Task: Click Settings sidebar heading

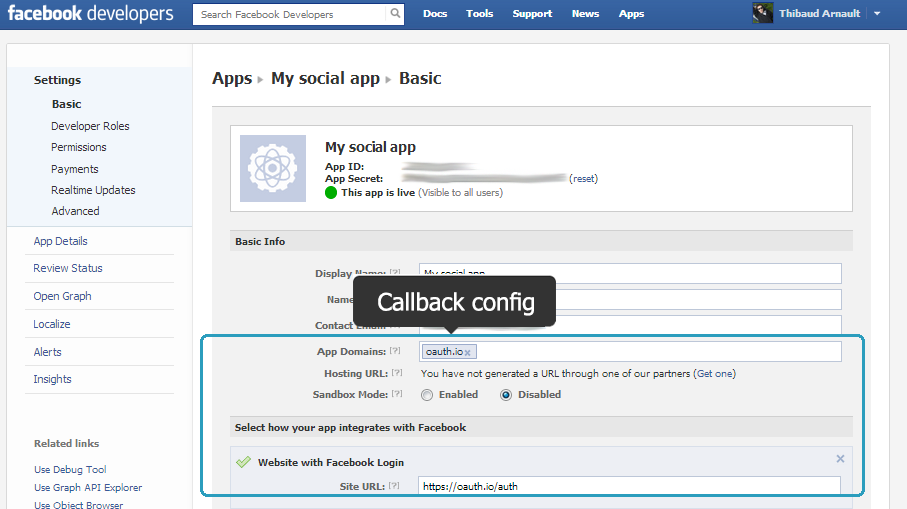Action: point(57,80)
